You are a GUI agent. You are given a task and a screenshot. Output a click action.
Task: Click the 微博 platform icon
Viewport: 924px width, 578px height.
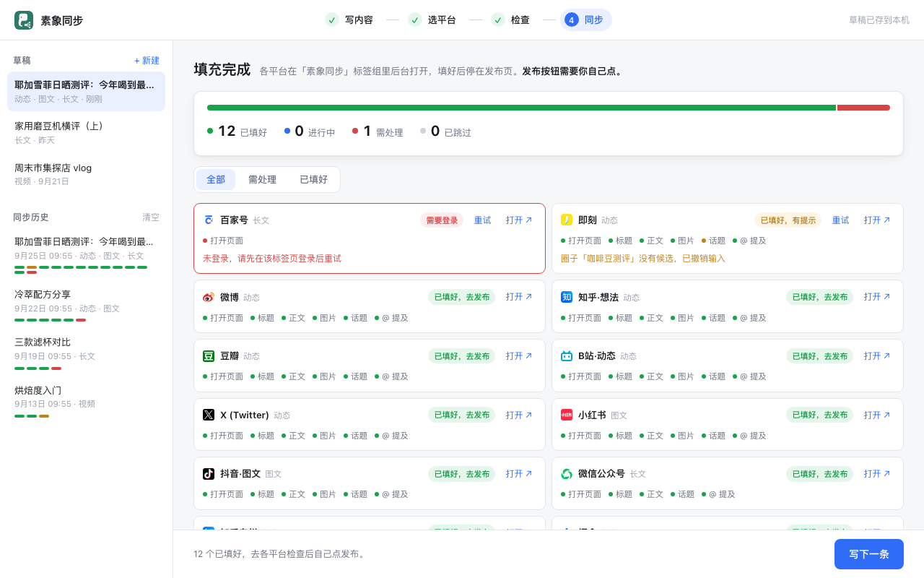pyautogui.click(x=209, y=297)
